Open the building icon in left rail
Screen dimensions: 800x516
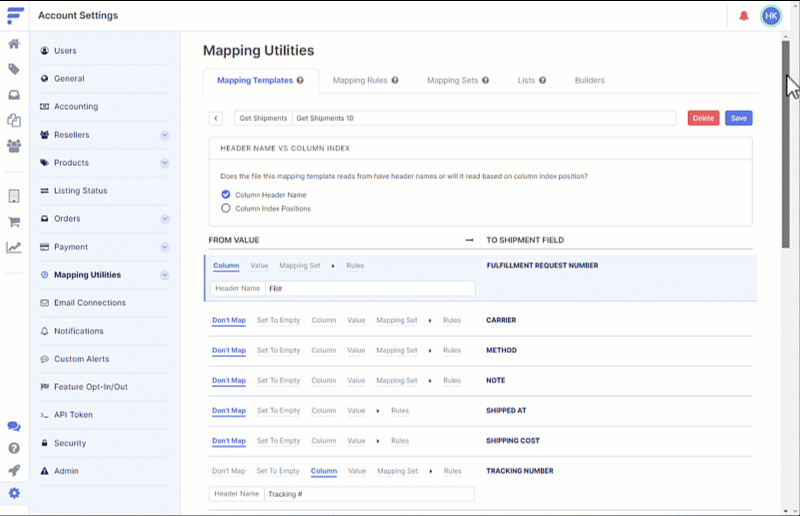14,196
